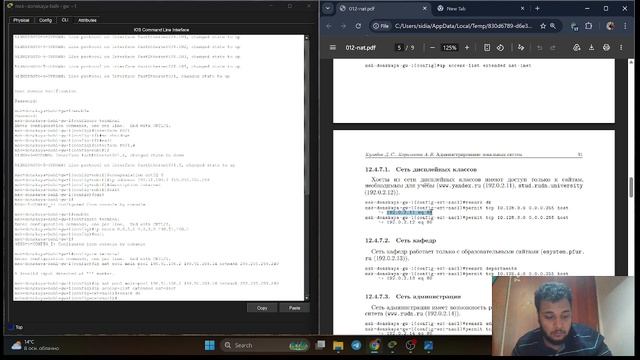Click the CLI terminal vertical scrollbar
Viewport: 640px width, 360px height.
tap(307, 168)
